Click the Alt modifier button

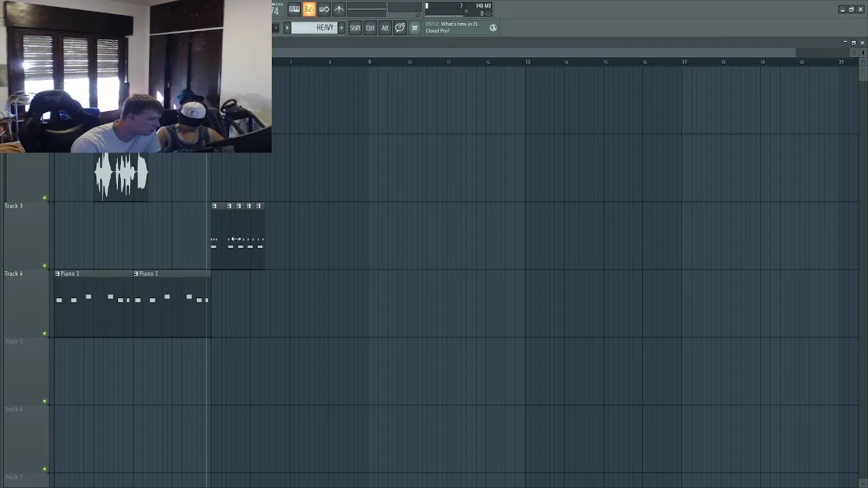[x=385, y=28]
